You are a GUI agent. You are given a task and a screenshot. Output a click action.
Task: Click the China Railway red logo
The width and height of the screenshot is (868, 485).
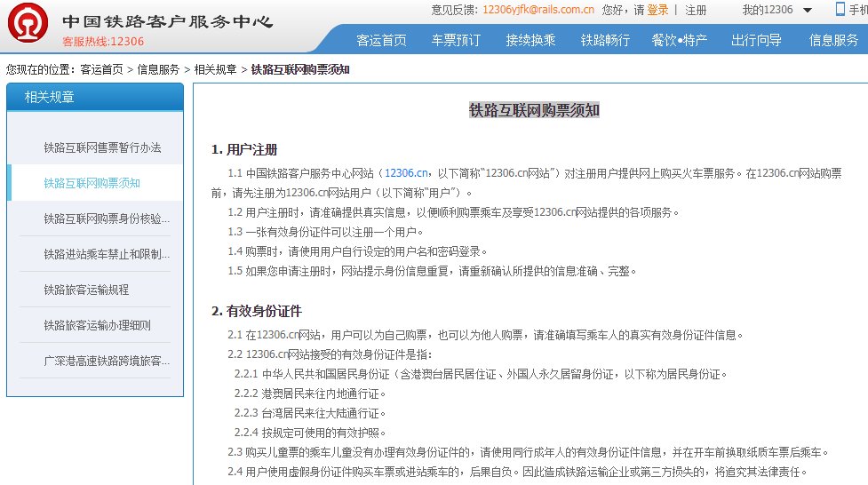click(x=28, y=23)
